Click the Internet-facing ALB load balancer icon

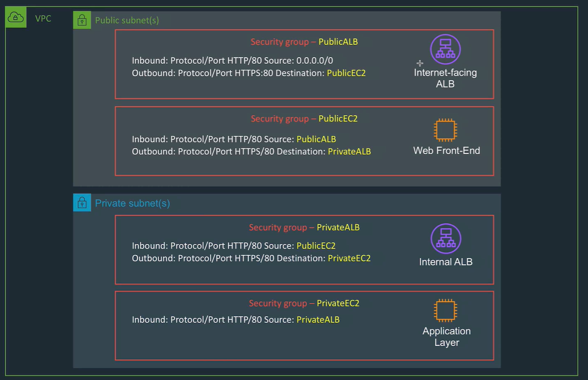(x=445, y=49)
